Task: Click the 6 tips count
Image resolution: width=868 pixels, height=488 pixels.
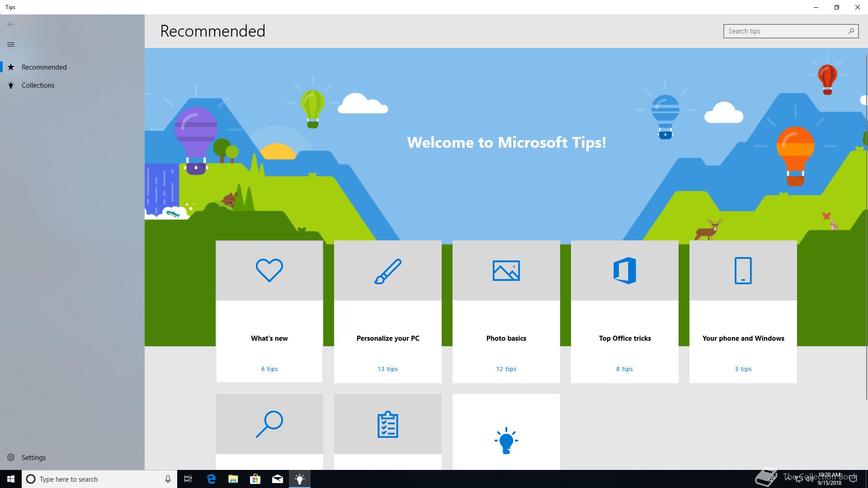Action: [269, 369]
